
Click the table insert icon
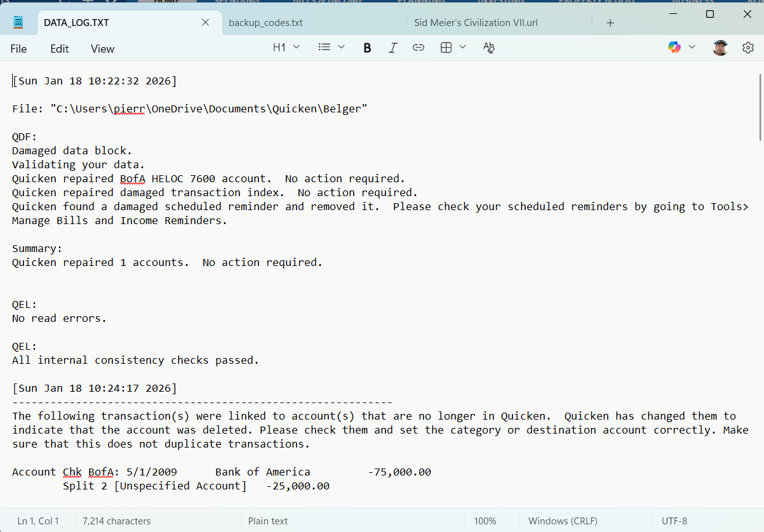pyautogui.click(x=446, y=48)
